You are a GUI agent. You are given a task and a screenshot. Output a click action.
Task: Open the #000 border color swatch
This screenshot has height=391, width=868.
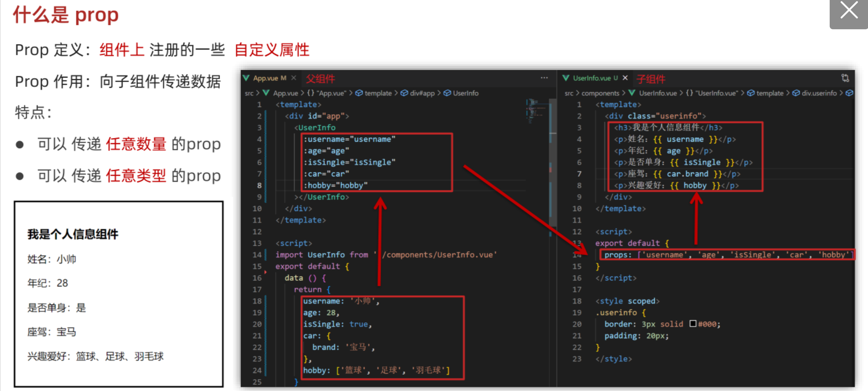pos(693,323)
